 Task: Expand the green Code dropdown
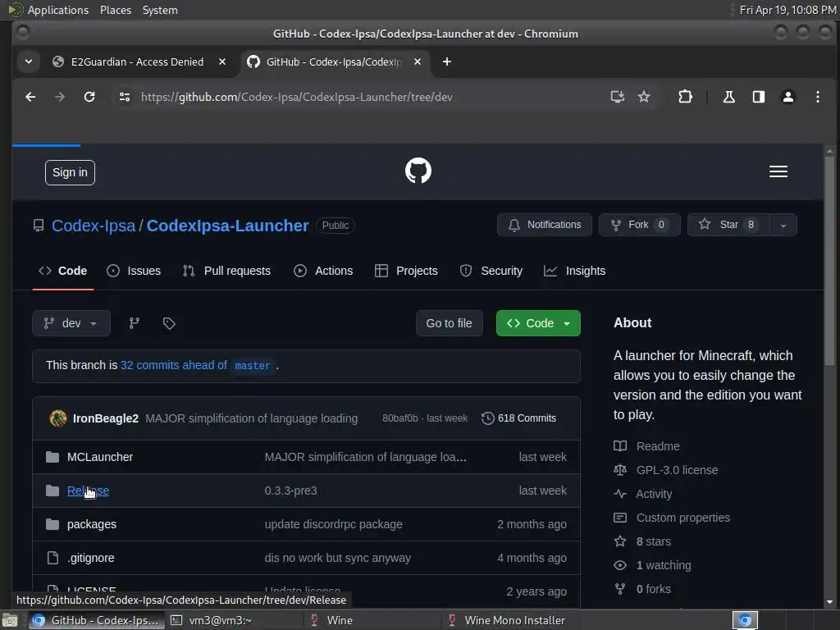538,323
